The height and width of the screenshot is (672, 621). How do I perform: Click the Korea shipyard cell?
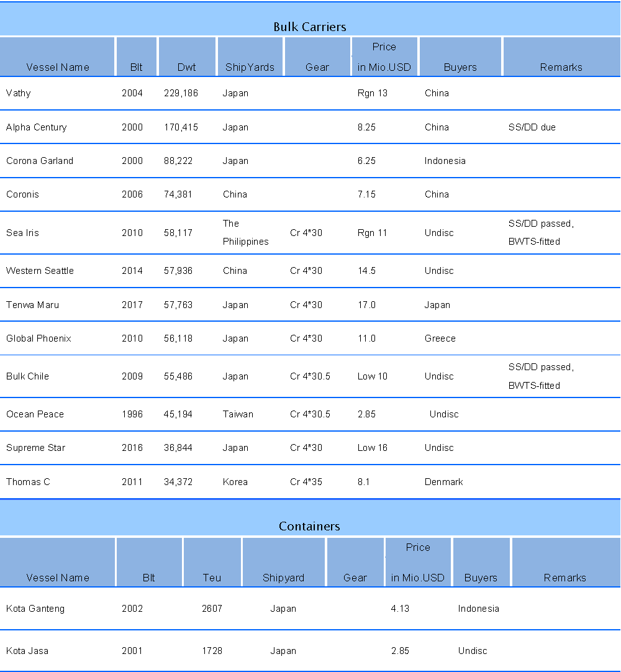(235, 482)
